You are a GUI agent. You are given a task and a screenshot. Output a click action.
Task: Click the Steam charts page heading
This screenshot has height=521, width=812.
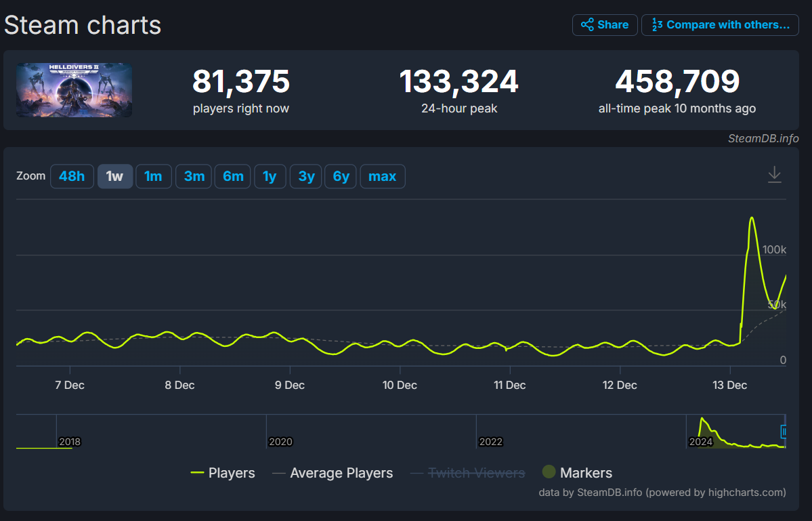coord(82,25)
